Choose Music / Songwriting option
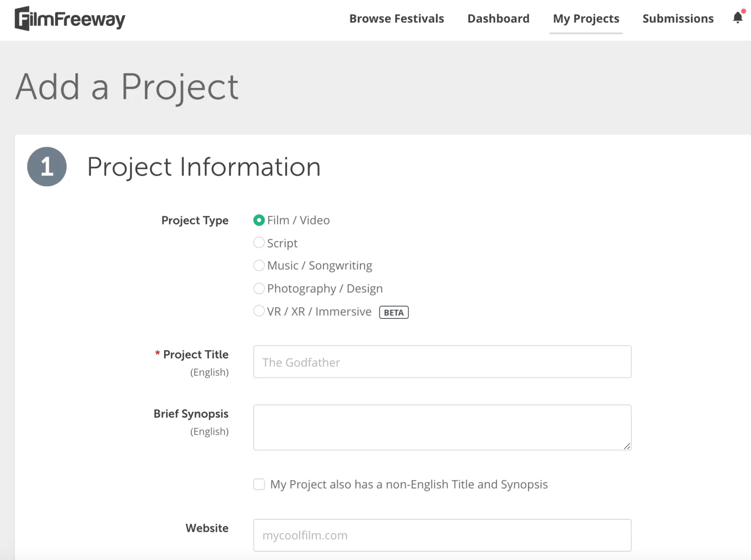 tap(259, 265)
